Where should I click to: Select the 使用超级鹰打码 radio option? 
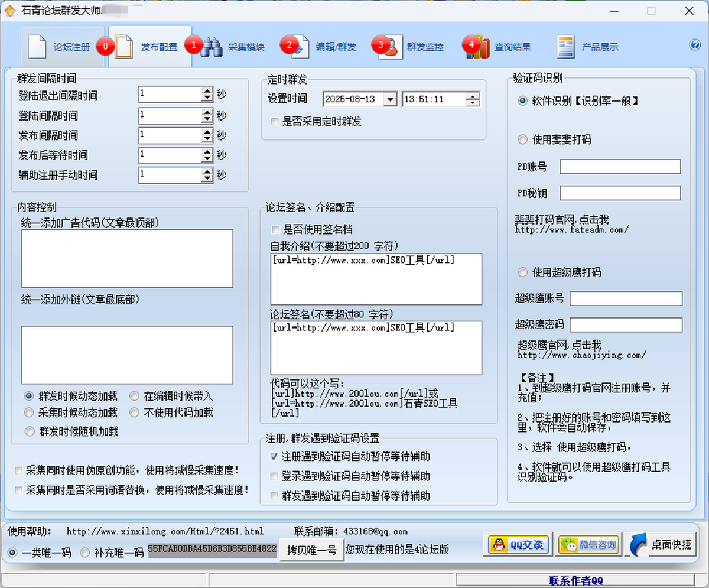tap(522, 272)
